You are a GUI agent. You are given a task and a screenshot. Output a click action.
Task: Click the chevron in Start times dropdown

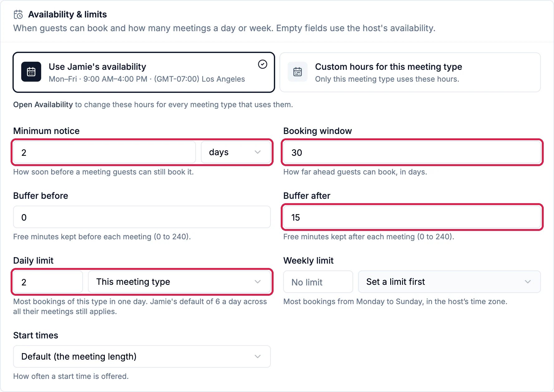[258, 356]
